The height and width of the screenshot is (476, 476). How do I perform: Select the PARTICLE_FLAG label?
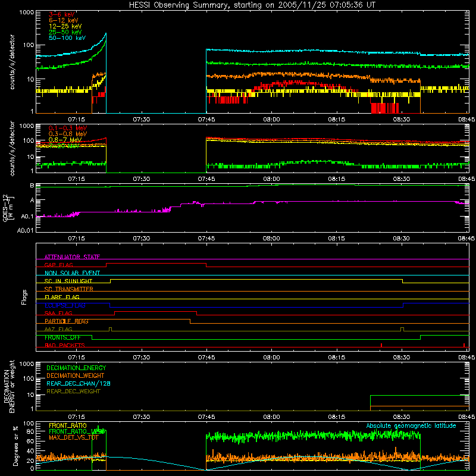67,321
